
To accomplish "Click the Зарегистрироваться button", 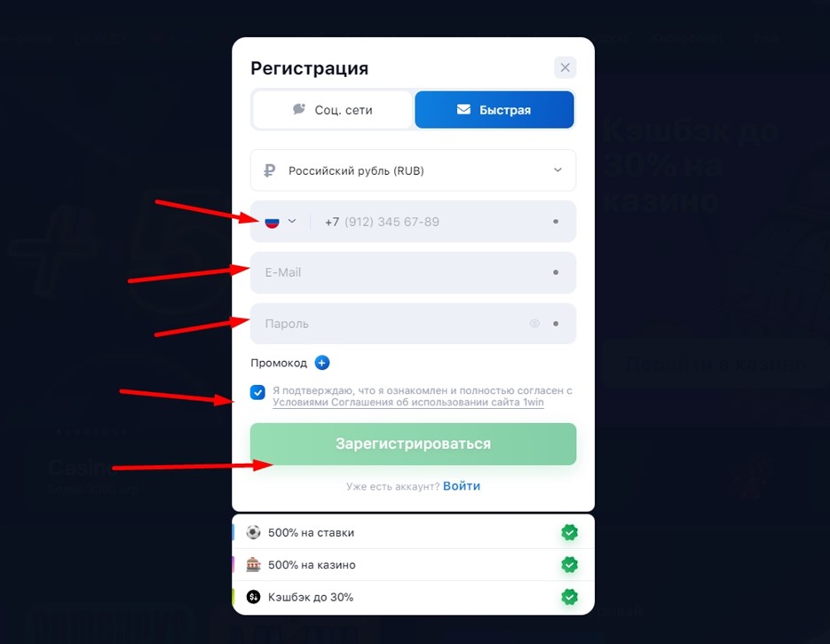I will pyautogui.click(x=413, y=444).
